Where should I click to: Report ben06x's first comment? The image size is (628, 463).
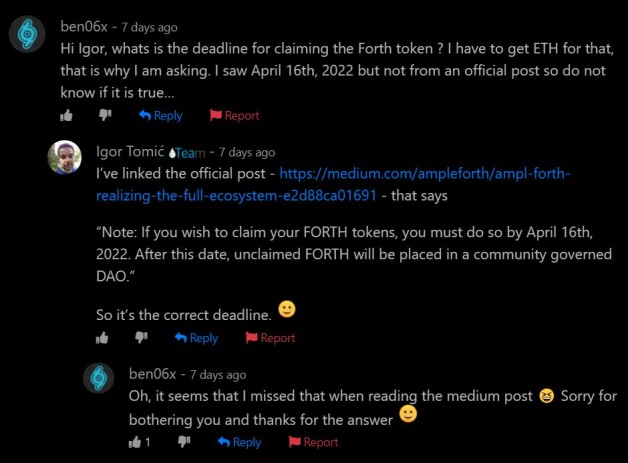[x=234, y=115]
